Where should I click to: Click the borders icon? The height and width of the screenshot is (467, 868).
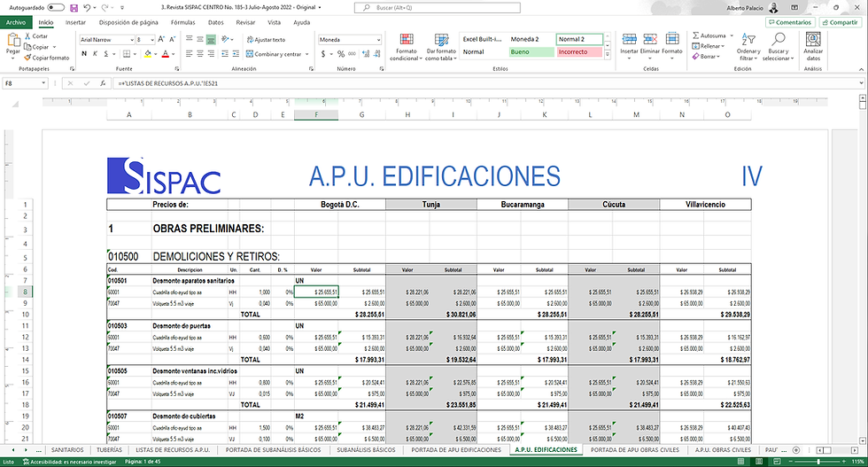coord(126,54)
